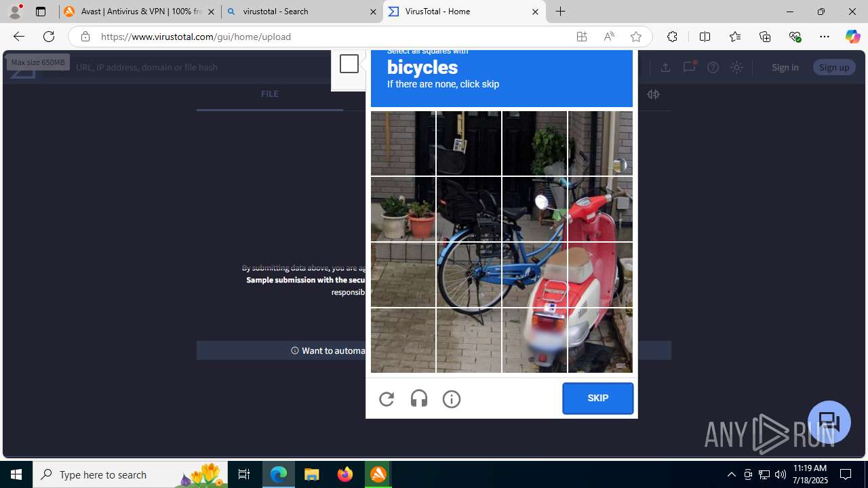868x488 pixels.
Task: Open Browser essentials
Action: tap(795, 37)
